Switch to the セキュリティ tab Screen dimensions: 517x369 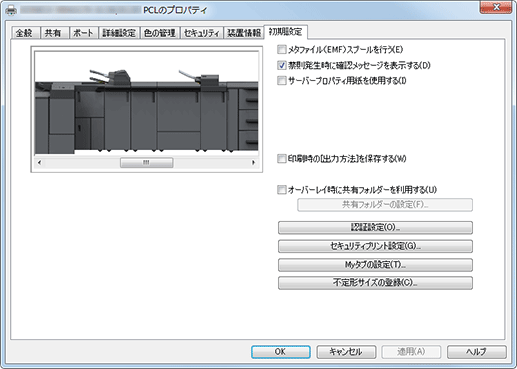[x=202, y=33]
